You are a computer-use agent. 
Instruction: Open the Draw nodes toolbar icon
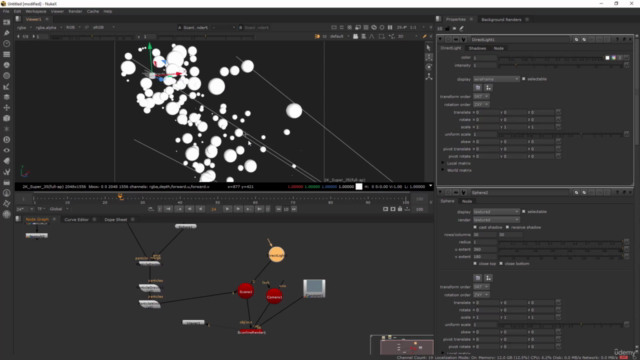click(7, 33)
